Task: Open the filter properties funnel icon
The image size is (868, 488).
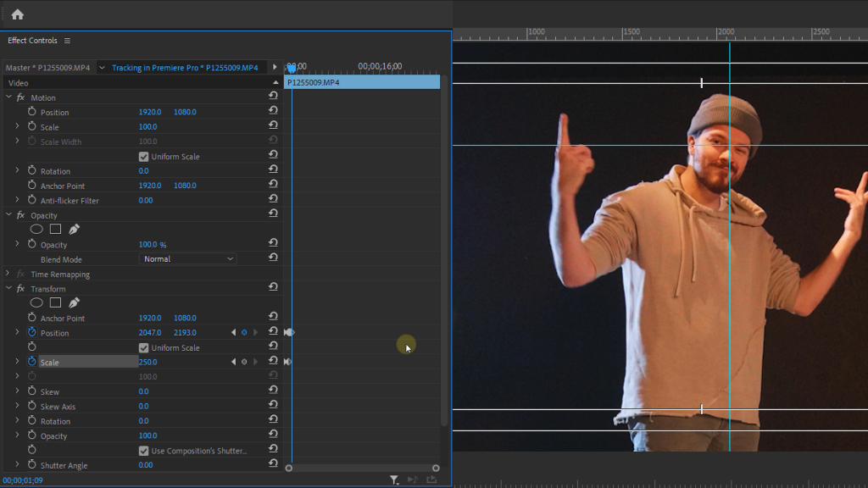Action: pos(394,480)
